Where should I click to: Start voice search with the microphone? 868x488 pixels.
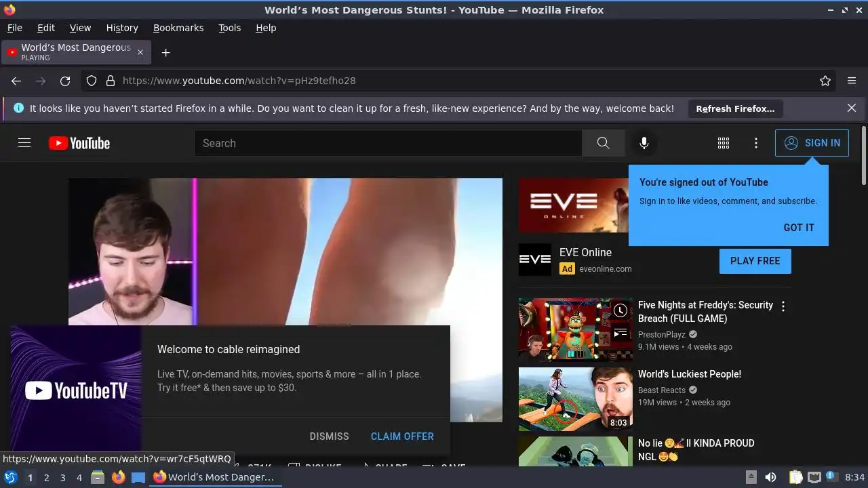tap(644, 143)
